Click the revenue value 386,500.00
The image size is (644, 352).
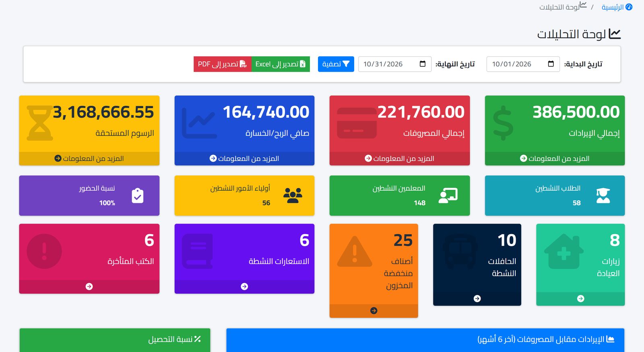point(576,112)
